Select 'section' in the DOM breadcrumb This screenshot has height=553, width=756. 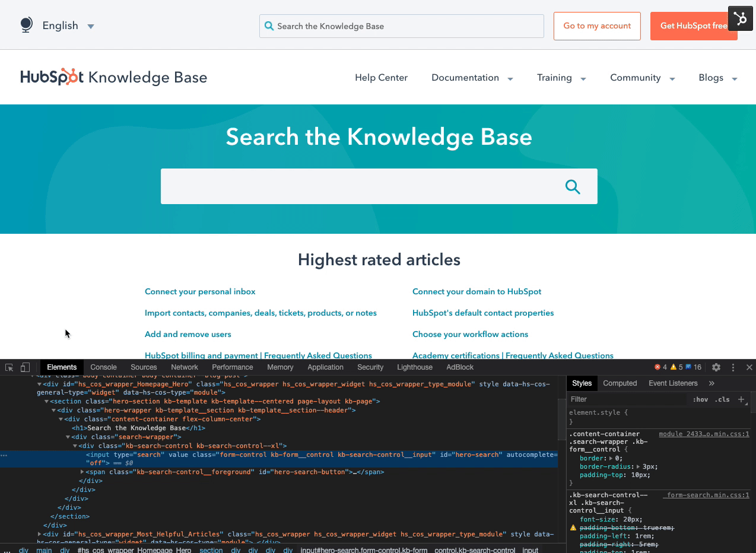tap(211, 550)
